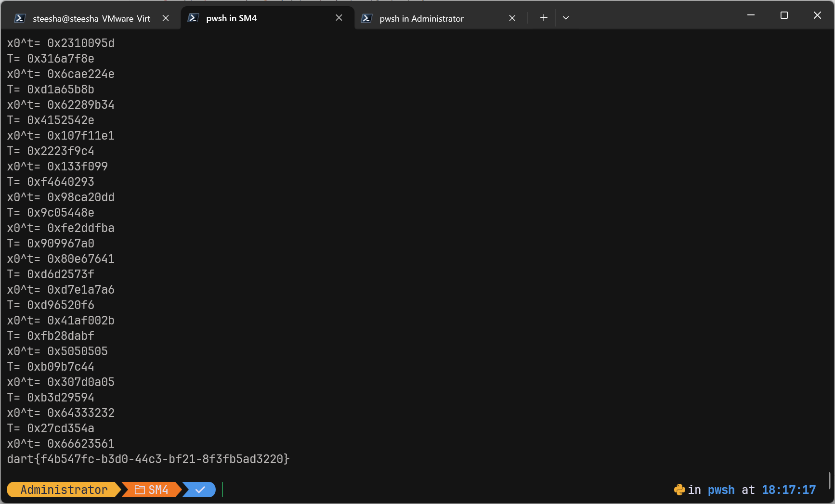
Task: Expand the new tab profile dropdown
Action: click(x=566, y=18)
